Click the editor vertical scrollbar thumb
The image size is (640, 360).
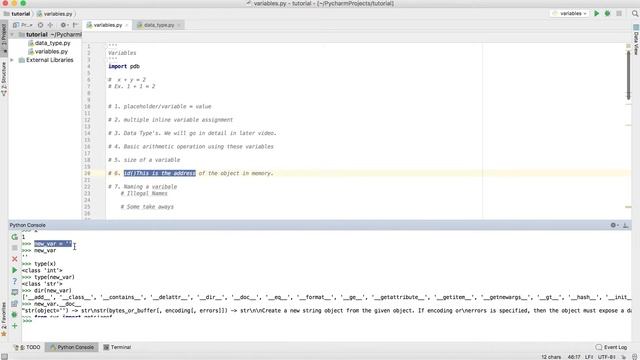coord(629,74)
